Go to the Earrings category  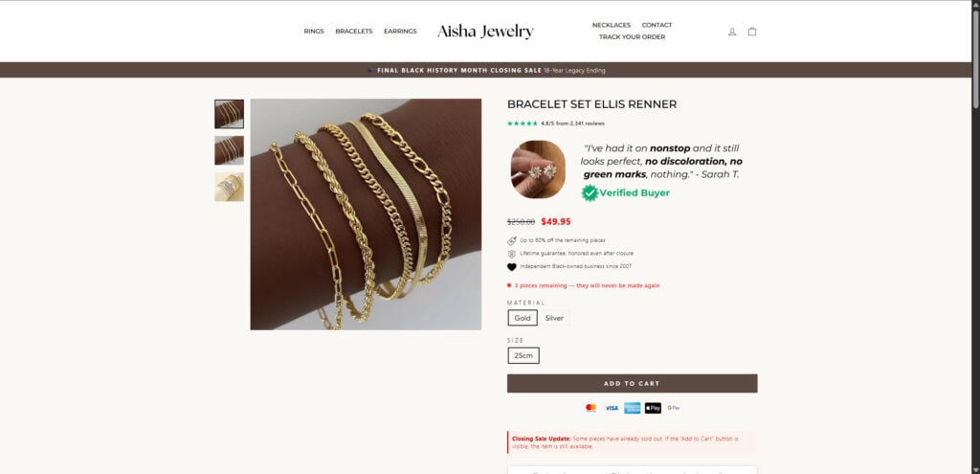coord(400,32)
